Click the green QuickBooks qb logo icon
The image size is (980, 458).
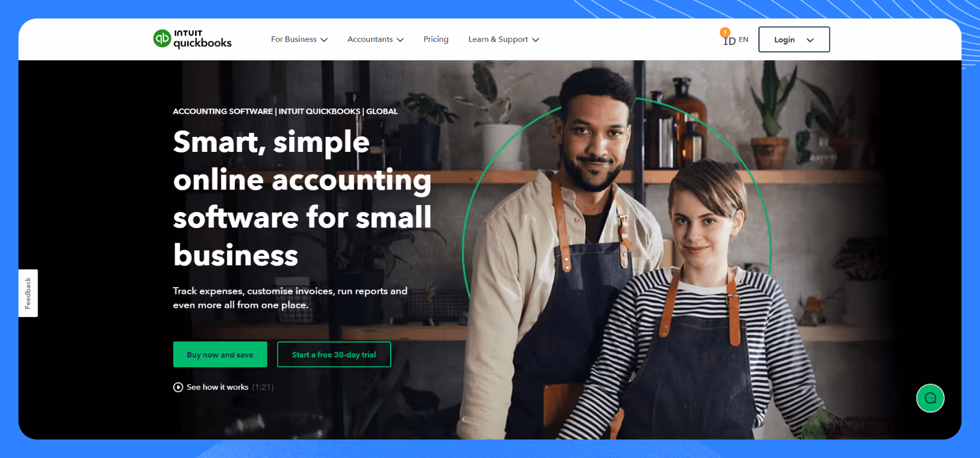[162, 39]
